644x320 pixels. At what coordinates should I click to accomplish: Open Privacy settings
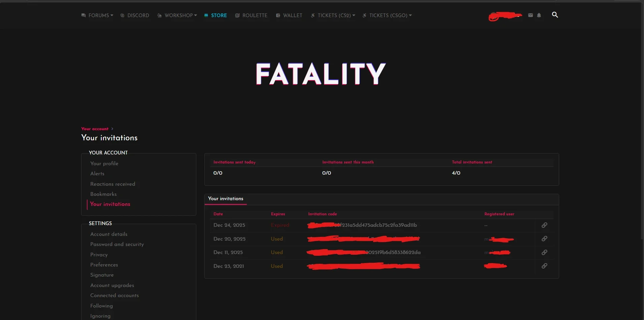99,255
